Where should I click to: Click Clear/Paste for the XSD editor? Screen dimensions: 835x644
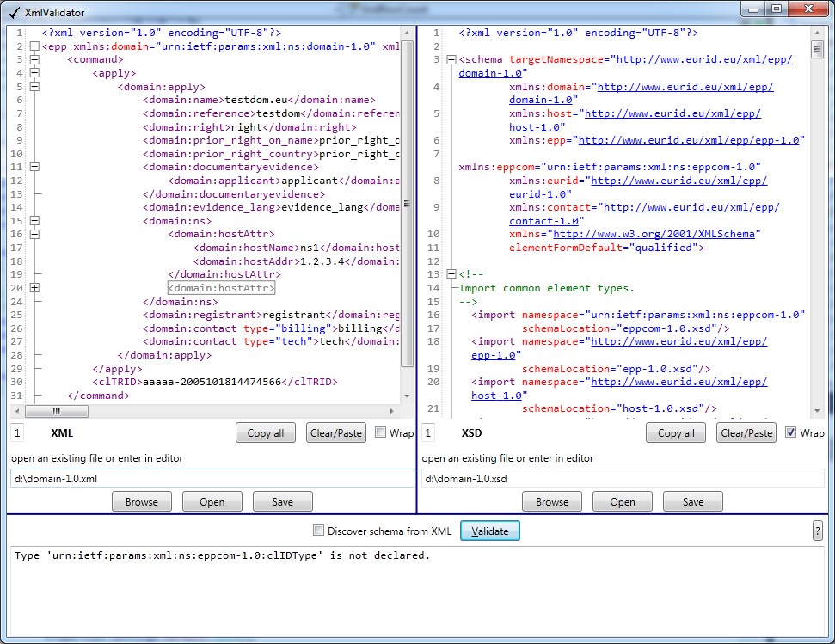point(746,432)
